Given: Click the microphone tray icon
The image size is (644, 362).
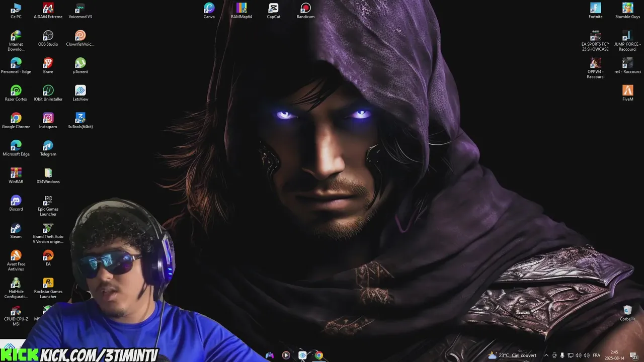Looking at the screenshot, I should (x=562, y=355).
